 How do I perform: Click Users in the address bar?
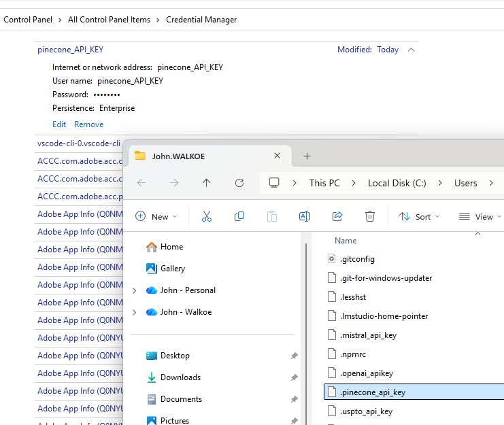[x=465, y=183]
